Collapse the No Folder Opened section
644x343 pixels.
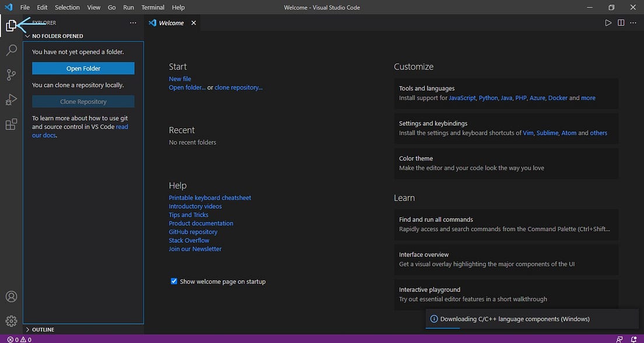(x=54, y=36)
